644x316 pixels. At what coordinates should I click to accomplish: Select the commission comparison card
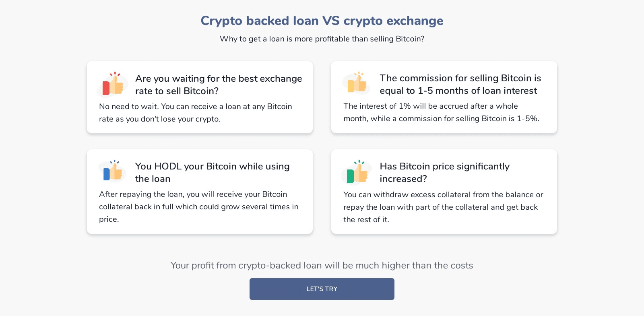(x=444, y=97)
